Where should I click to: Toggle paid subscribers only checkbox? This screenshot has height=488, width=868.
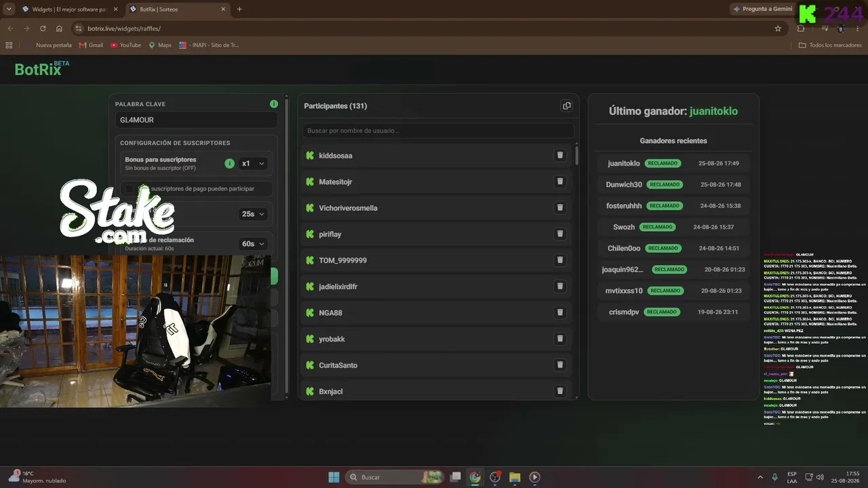pyautogui.click(x=130, y=188)
